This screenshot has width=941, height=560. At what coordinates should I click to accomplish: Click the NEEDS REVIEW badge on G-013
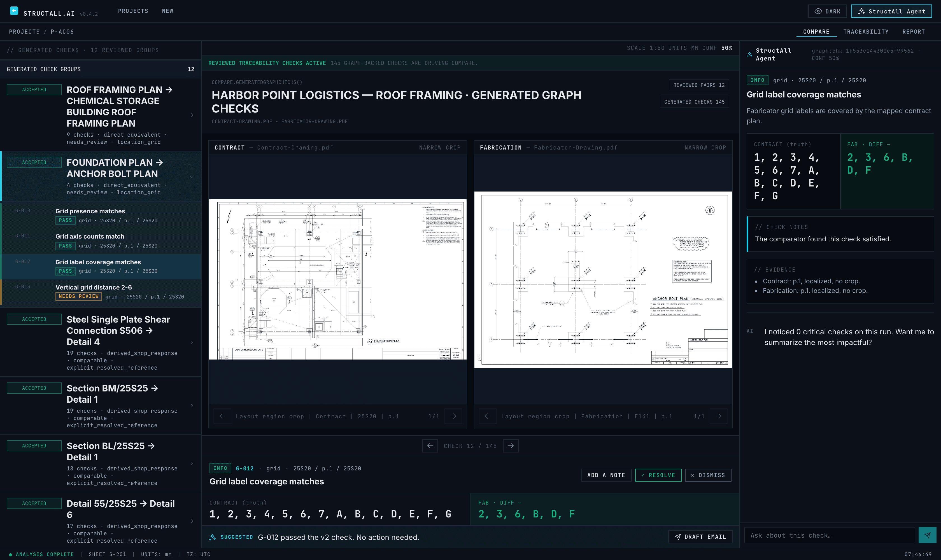coord(78,296)
